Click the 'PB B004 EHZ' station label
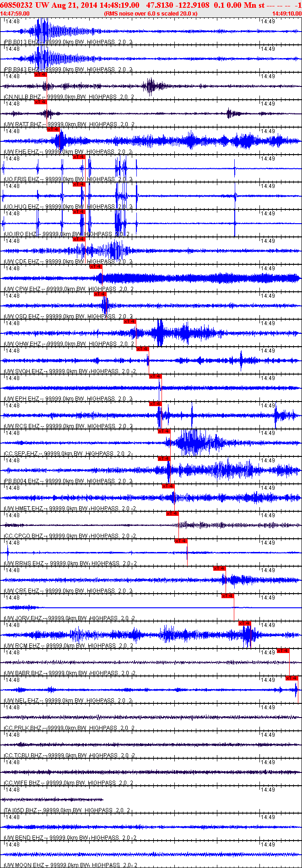Image resolution: width=302 pixels, height=868 pixels. (21, 481)
